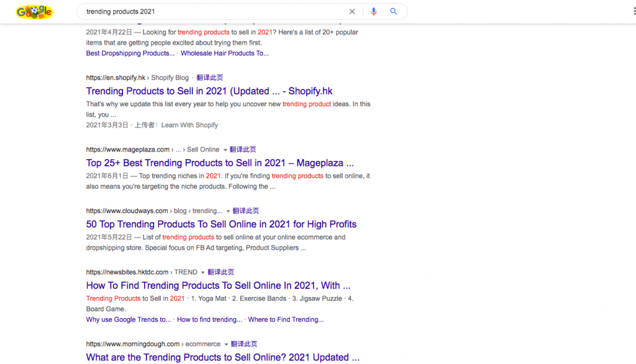Click the '2021年3月3日' upload date text
Viewport: 636px width, 364px height.
tap(107, 125)
